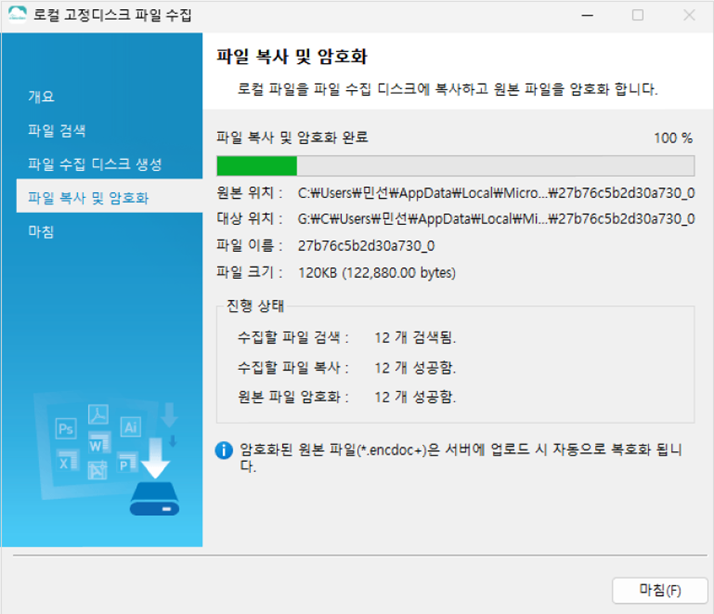This screenshot has height=614, width=714.
Task: Click the 진행 상태 group label
Action: (x=255, y=306)
